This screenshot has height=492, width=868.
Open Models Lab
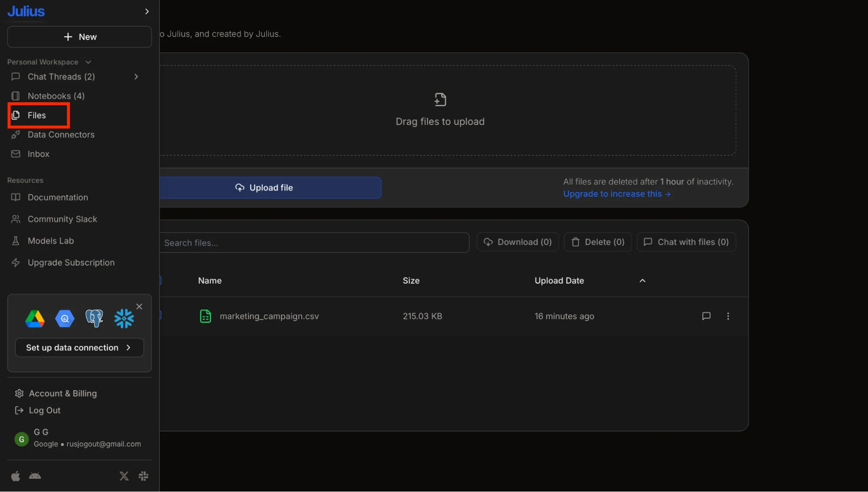click(x=50, y=241)
